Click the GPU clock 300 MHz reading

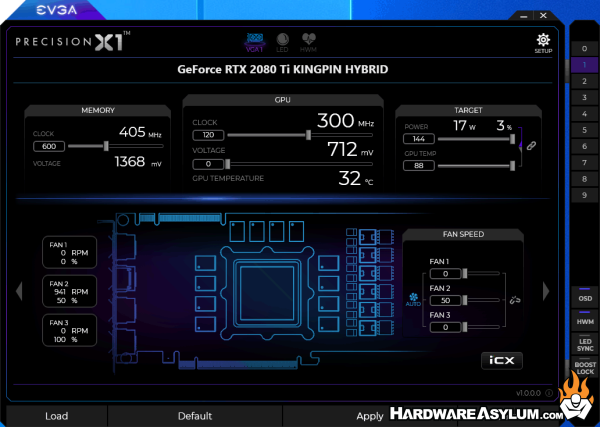(x=346, y=121)
